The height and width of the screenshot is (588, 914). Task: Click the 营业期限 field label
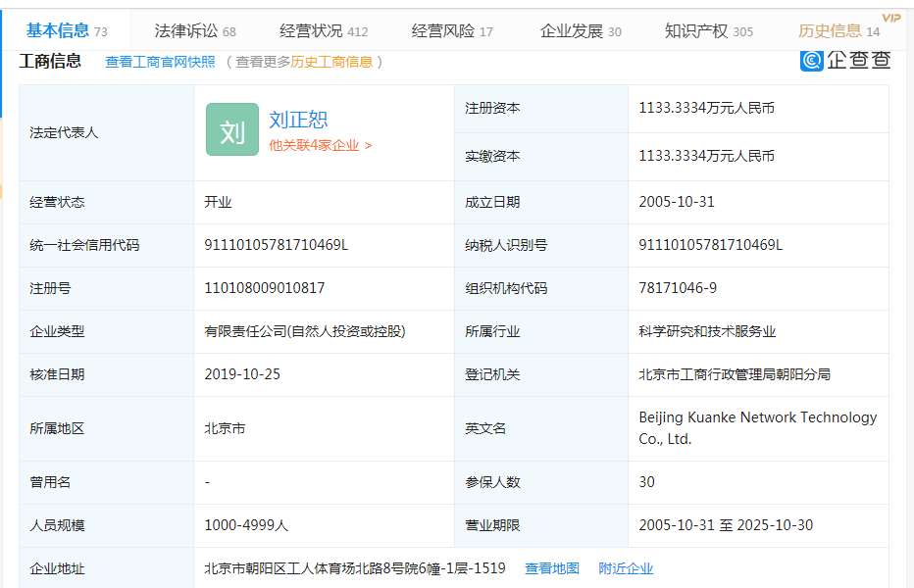coord(492,525)
